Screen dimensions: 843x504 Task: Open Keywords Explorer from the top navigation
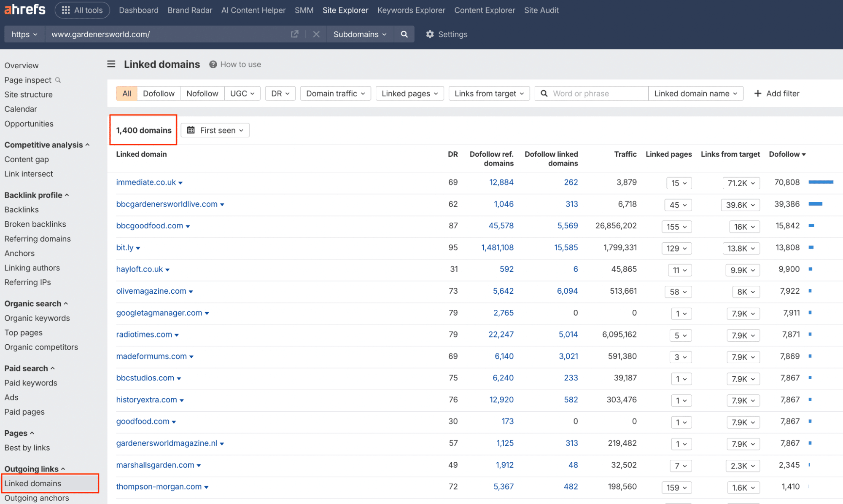point(411,10)
